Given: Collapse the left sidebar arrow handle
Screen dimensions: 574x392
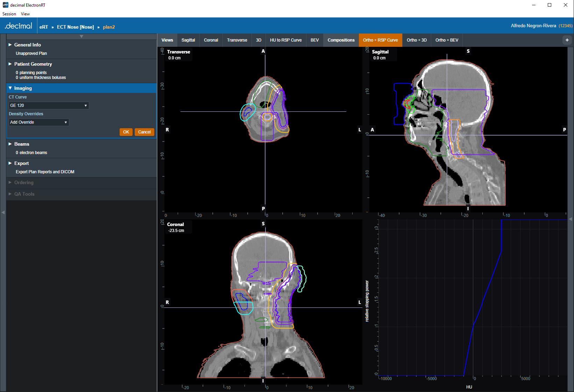Looking at the screenshot, I should 3,212.
